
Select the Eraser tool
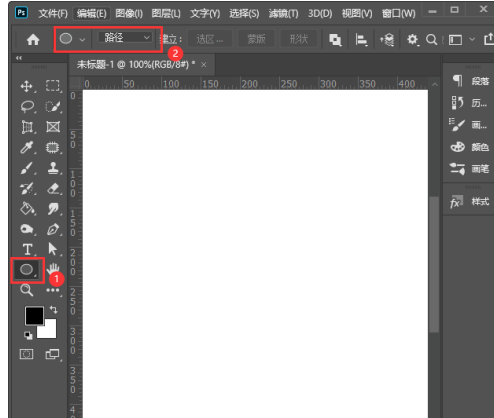(53, 189)
